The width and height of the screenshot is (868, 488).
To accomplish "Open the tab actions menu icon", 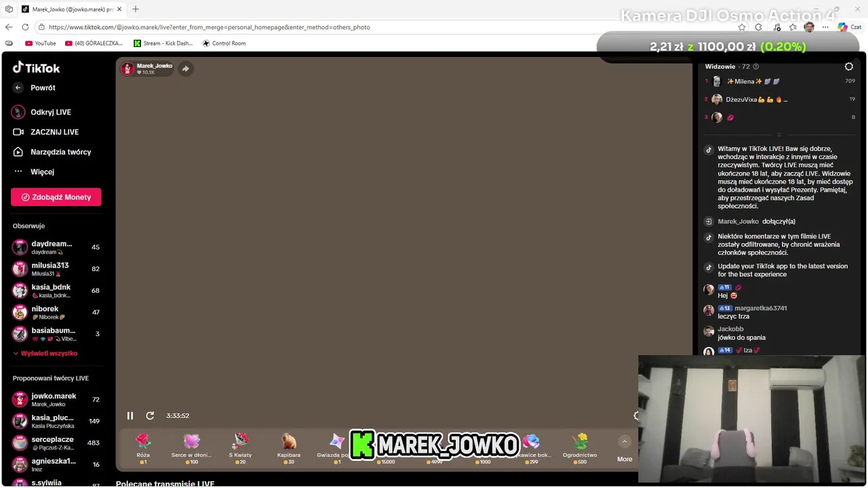I will pyautogui.click(x=9, y=9).
